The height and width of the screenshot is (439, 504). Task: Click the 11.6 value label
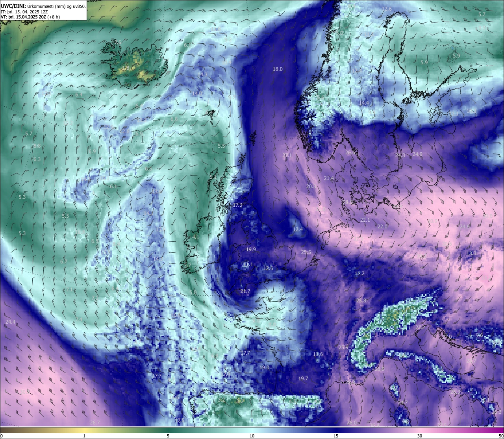(x=318, y=354)
